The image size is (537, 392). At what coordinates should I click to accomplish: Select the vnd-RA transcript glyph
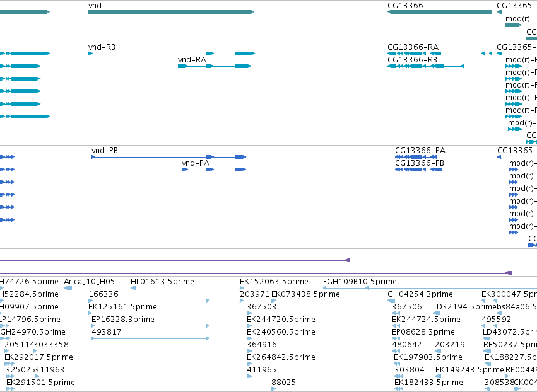tap(215, 66)
